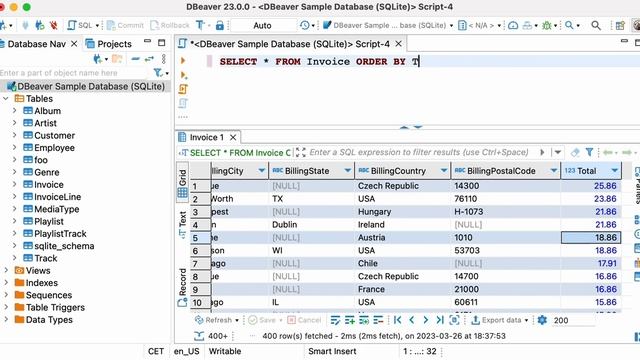
Task: Click the Reconnect plug icon in toolbar
Action: tap(40, 25)
